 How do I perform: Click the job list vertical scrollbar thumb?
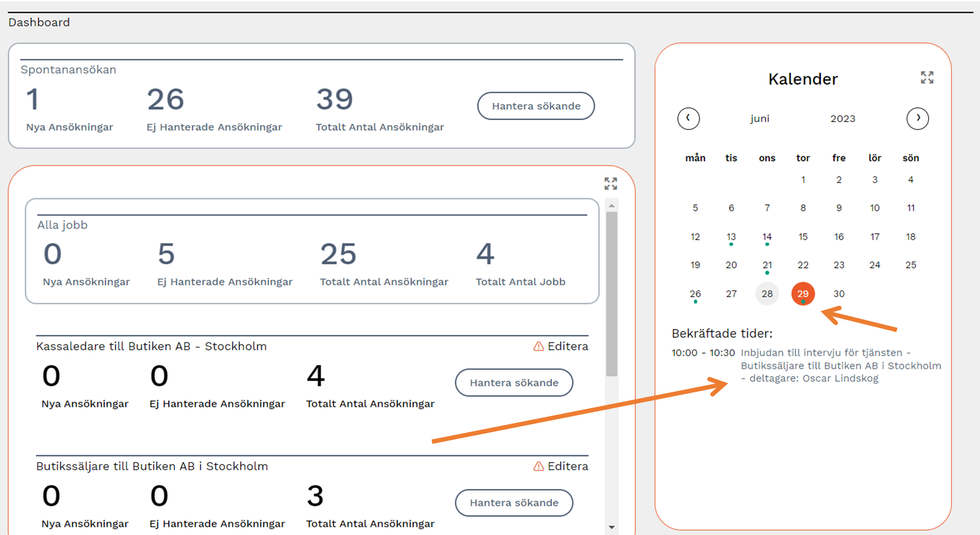tap(612, 294)
